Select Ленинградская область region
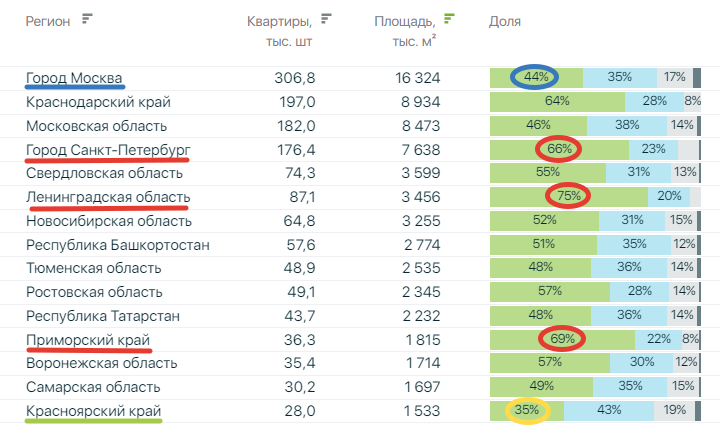This screenshot has height=429, width=720. click(x=108, y=197)
